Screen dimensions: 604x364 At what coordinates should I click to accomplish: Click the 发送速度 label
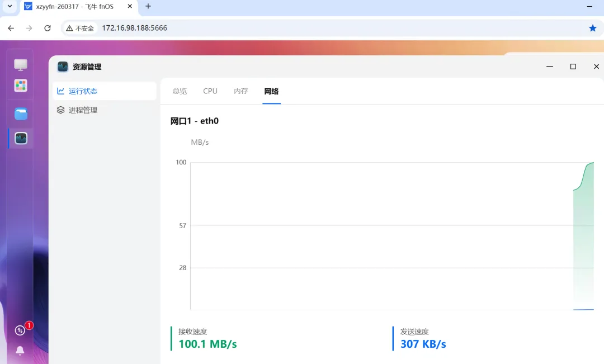pos(414,332)
